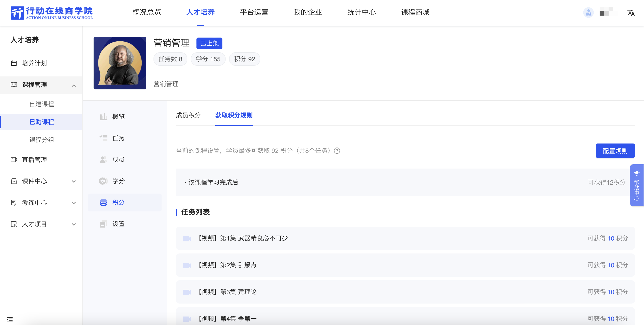Click the 帮助中心 lightbulb icon

pyautogui.click(x=636, y=173)
